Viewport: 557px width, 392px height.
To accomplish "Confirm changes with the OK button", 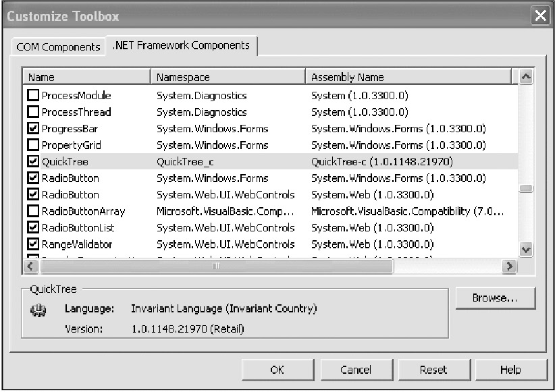I will (x=277, y=370).
